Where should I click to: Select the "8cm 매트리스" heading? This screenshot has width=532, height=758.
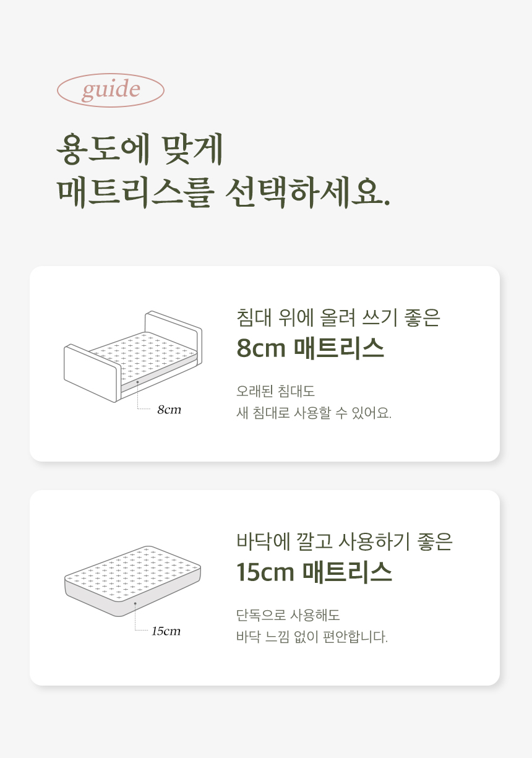point(310,349)
